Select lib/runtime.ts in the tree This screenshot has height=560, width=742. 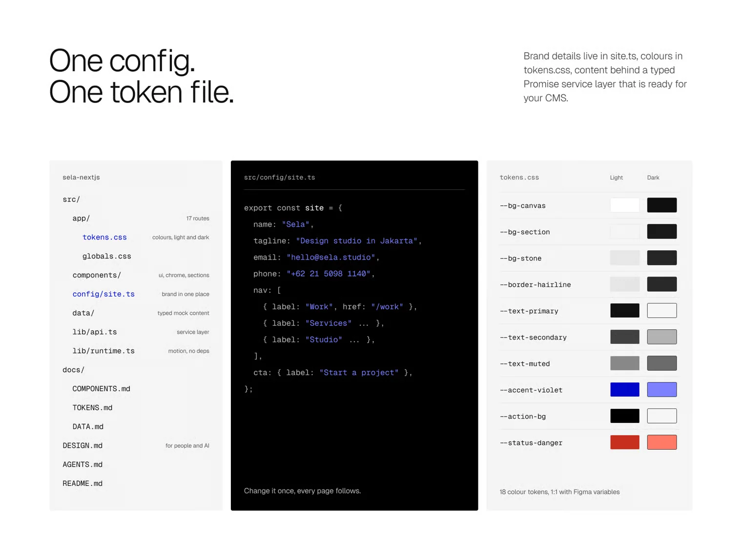pos(103,351)
